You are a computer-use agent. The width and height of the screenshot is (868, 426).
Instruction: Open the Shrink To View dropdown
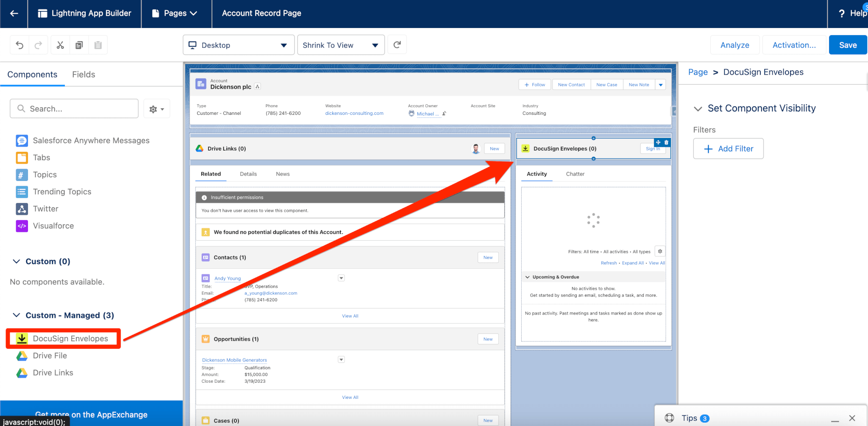(341, 45)
